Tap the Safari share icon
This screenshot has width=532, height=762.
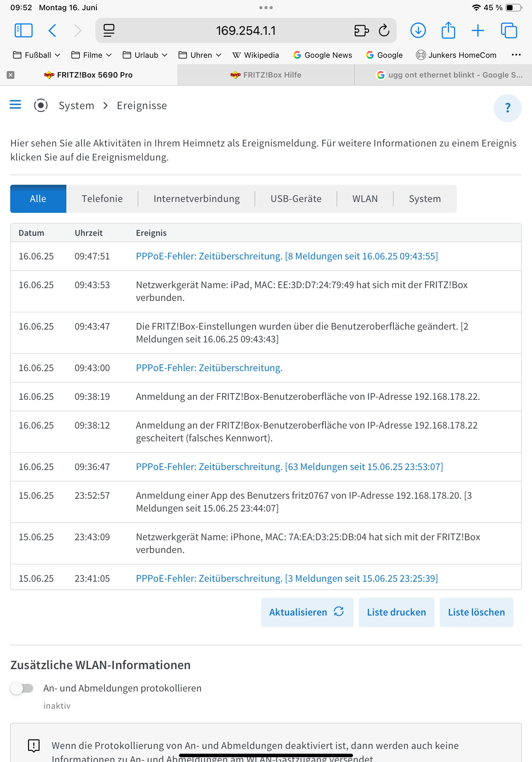[448, 31]
